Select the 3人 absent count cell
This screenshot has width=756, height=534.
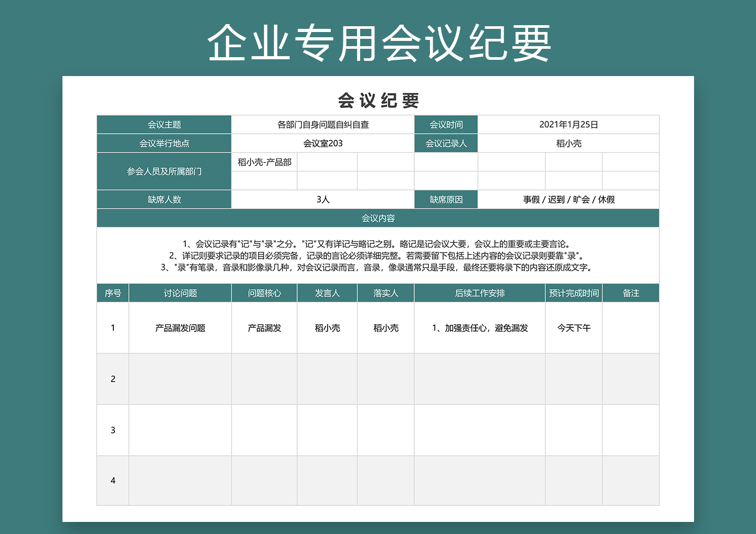tap(322, 199)
